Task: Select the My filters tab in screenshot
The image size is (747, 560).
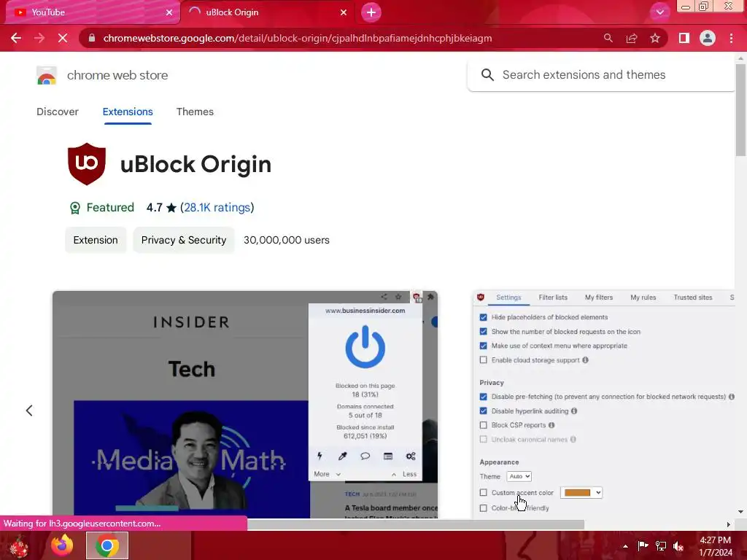Action: (x=599, y=297)
